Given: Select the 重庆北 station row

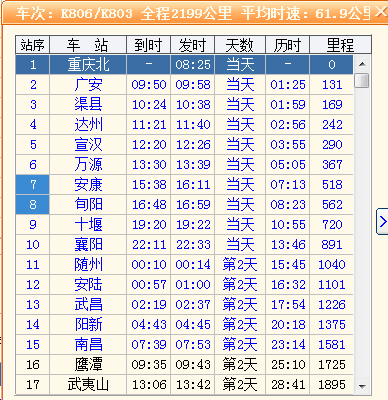Looking at the screenshot, I should click(x=184, y=65).
